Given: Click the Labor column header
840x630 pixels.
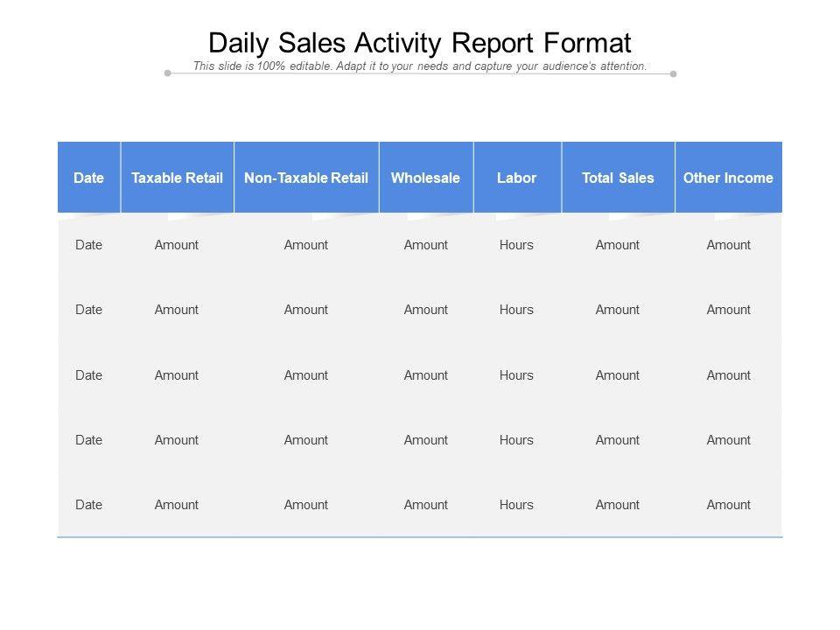Looking at the screenshot, I should pyautogui.click(x=516, y=178).
